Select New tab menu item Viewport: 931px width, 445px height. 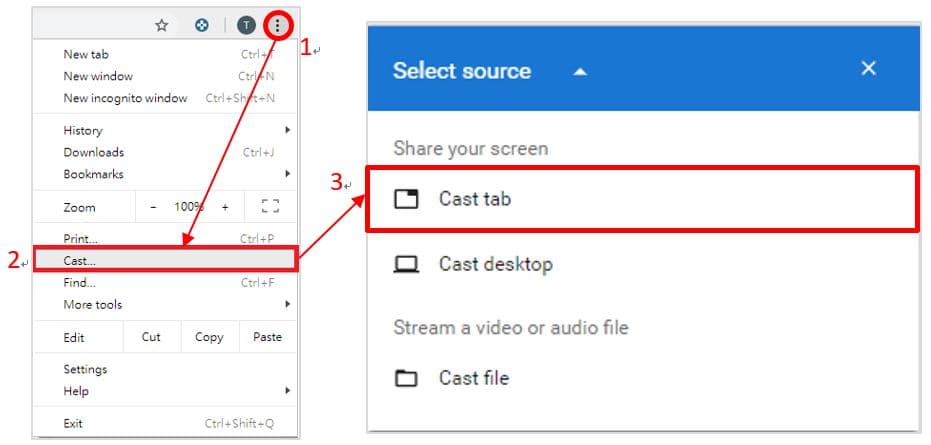(x=165, y=54)
